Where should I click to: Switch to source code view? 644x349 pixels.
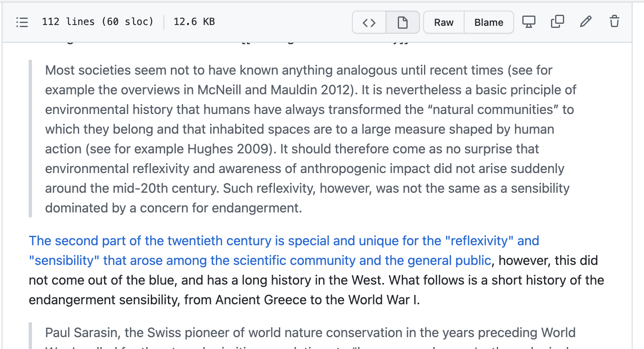coord(369,23)
